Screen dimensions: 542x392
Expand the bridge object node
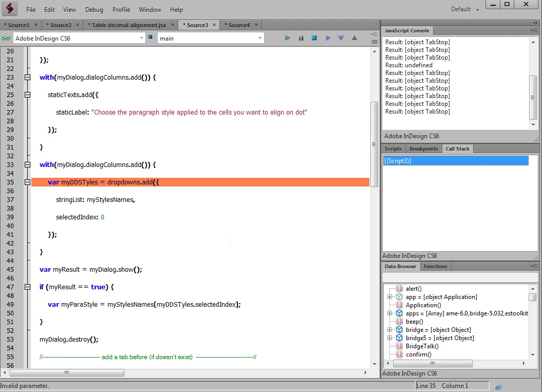click(389, 330)
